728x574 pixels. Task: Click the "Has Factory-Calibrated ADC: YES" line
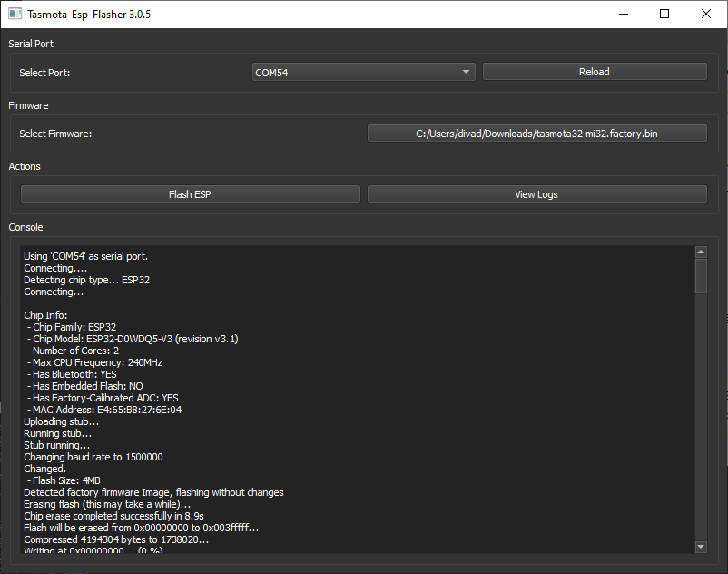[x=103, y=398]
